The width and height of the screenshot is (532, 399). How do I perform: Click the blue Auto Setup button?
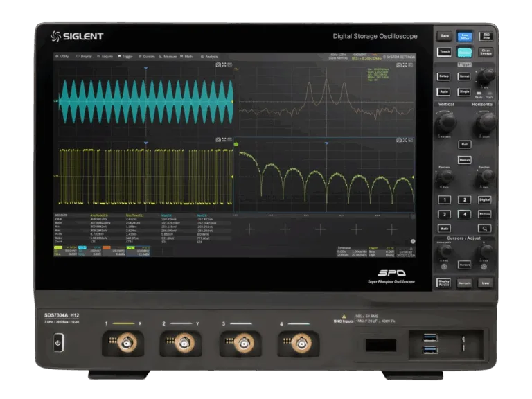coord(464,35)
